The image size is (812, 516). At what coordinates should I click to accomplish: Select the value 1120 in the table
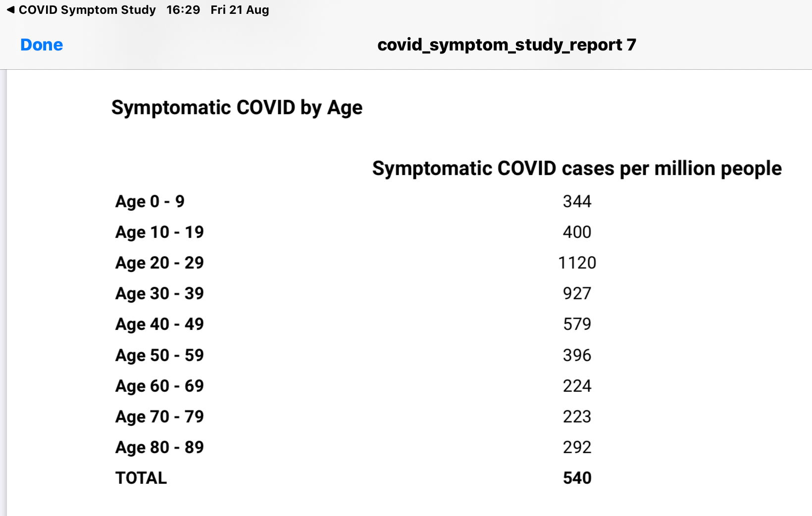click(x=577, y=263)
